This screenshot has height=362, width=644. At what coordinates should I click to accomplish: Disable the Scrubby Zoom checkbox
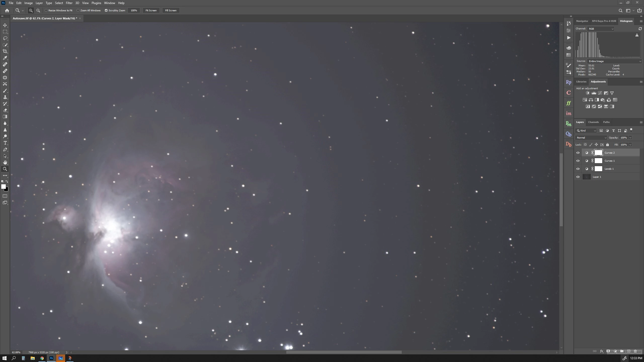pyautogui.click(x=106, y=11)
